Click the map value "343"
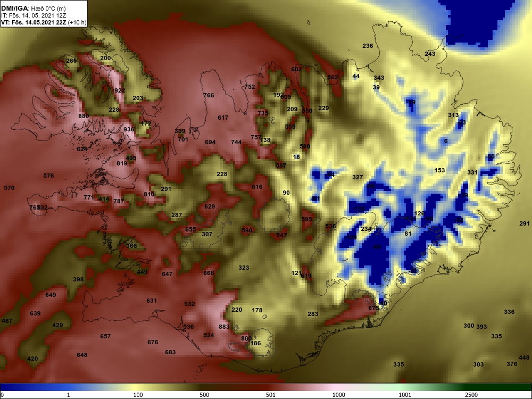This screenshot has width=532, height=399. click(379, 78)
